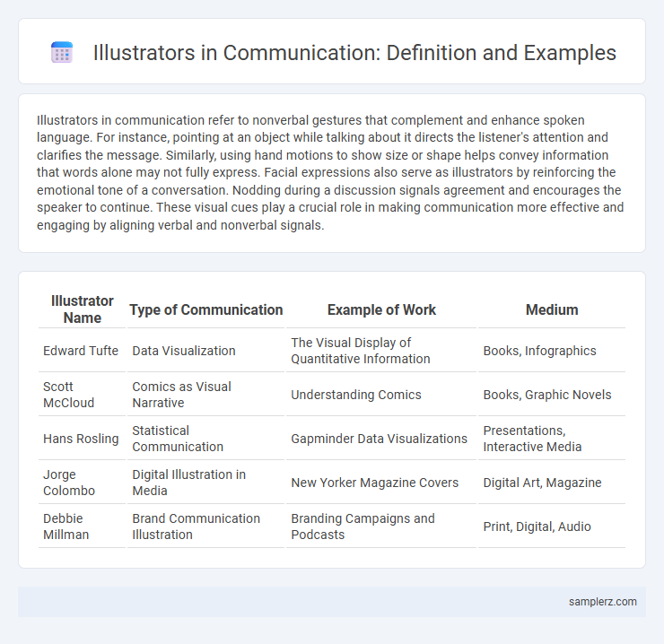Open the samplerz.com footer link
664x644 pixels.
coord(603,602)
